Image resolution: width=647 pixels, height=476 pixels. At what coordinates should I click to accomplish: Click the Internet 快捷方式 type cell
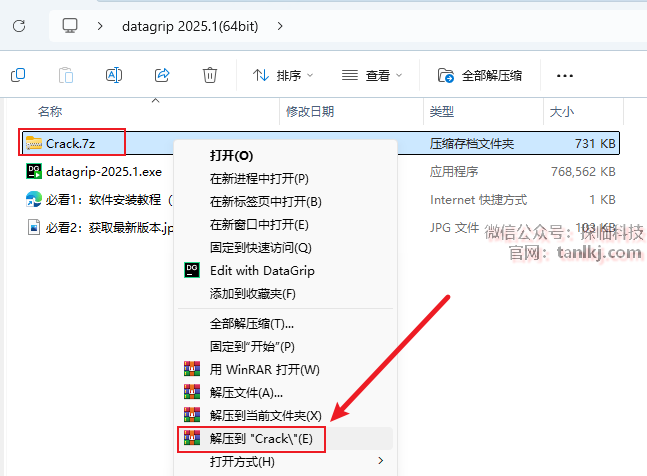[479, 200]
